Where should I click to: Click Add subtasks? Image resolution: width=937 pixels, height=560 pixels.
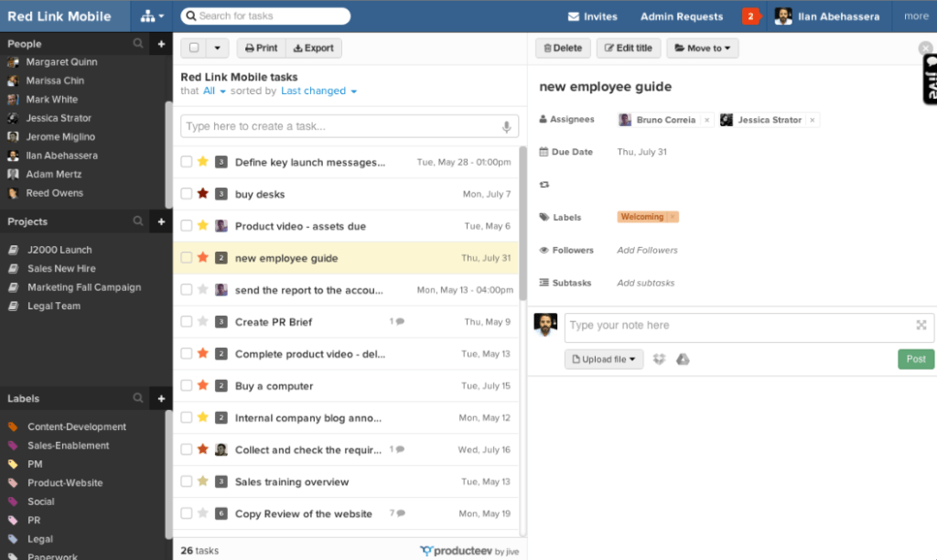(645, 283)
